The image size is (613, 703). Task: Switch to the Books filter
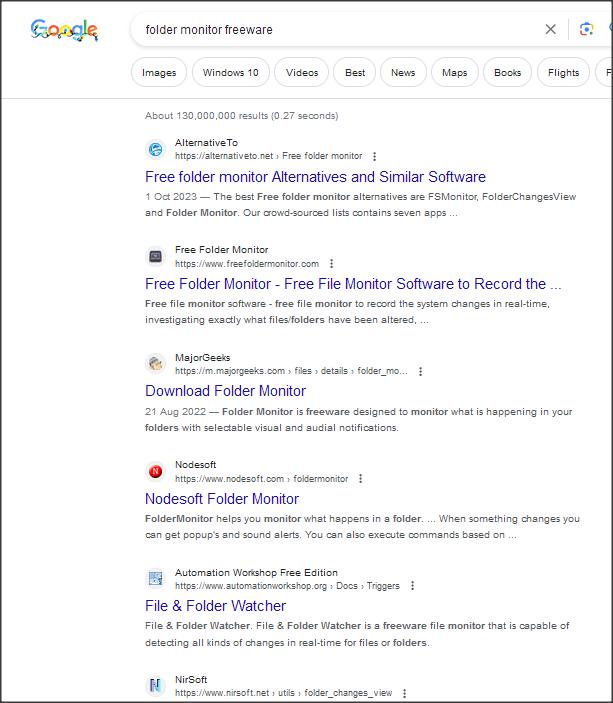[x=507, y=73]
